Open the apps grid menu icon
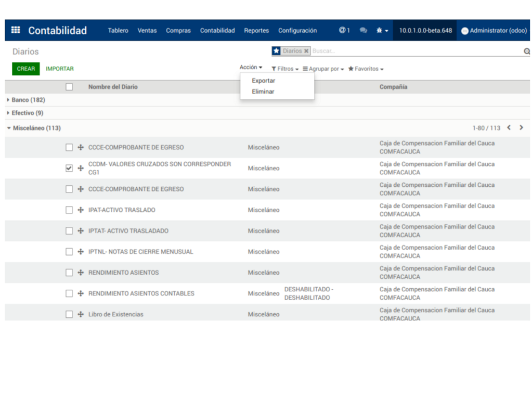Screen dimensions: 532x399 coord(16,30)
